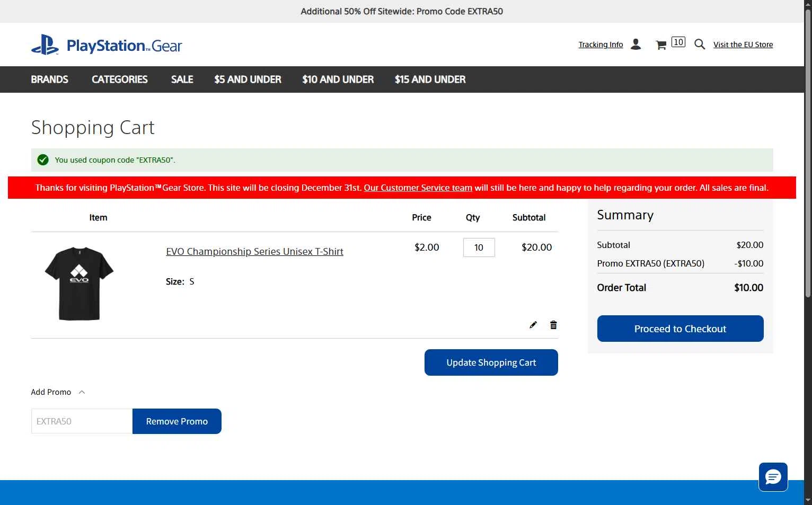Open EVO Championship Series Unisex T-Shirt link
The height and width of the screenshot is (505, 812).
click(x=254, y=252)
